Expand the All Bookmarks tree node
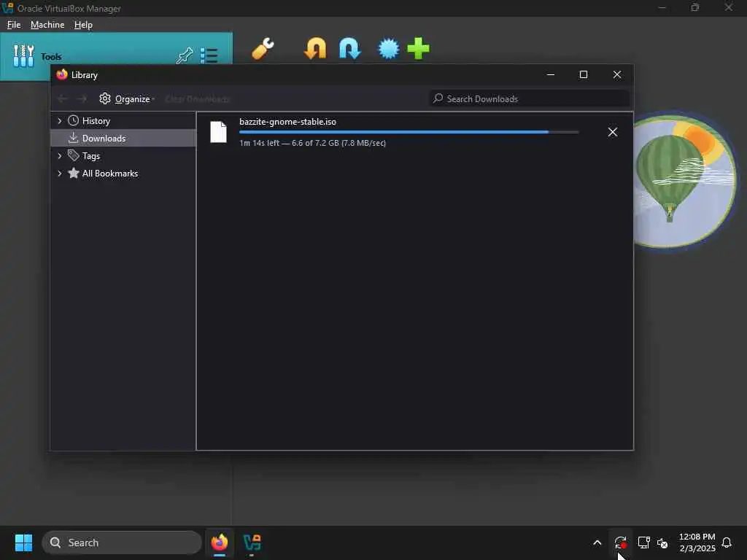Image resolution: width=747 pixels, height=560 pixels. [60, 174]
